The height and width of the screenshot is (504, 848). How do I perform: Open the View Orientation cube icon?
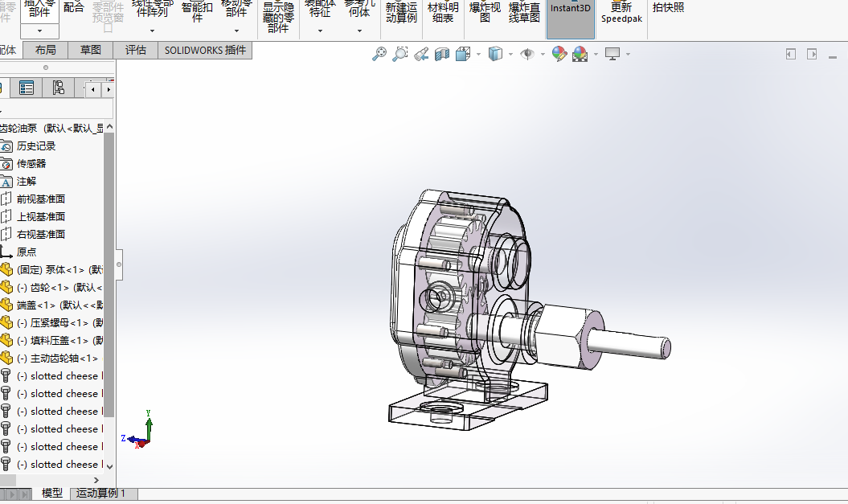pos(463,54)
